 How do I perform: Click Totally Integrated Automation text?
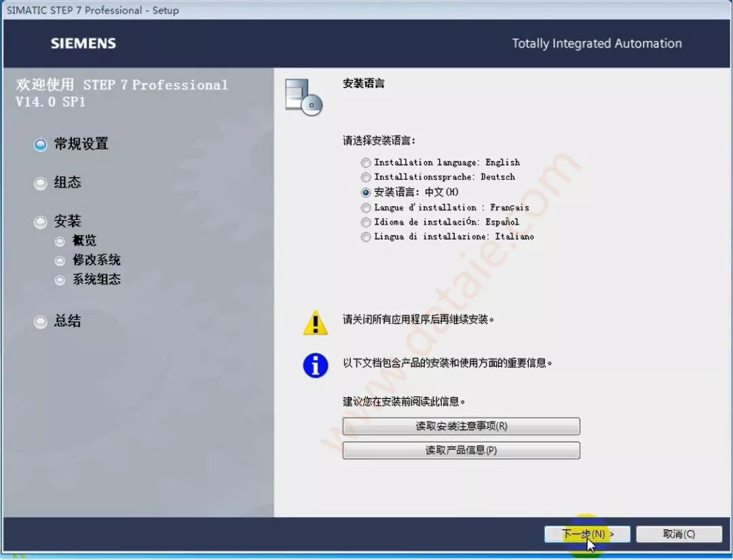[597, 43]
